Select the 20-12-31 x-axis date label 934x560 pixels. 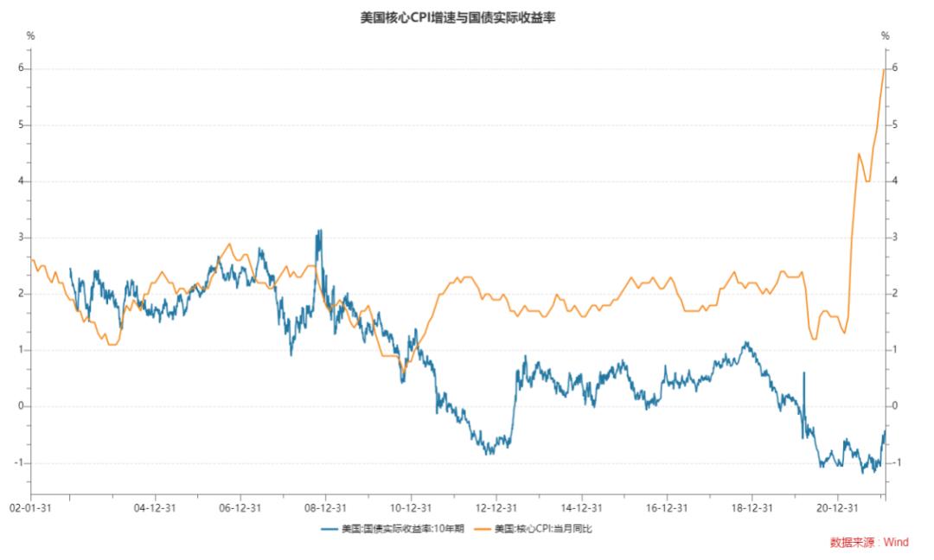pos(837,508)
